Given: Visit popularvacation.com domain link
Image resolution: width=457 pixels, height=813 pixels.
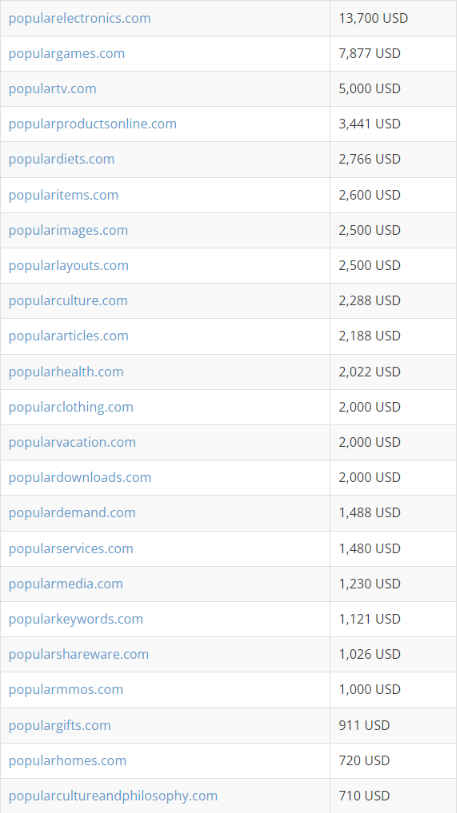Looking at the screenshot, I should pos(72,442).
